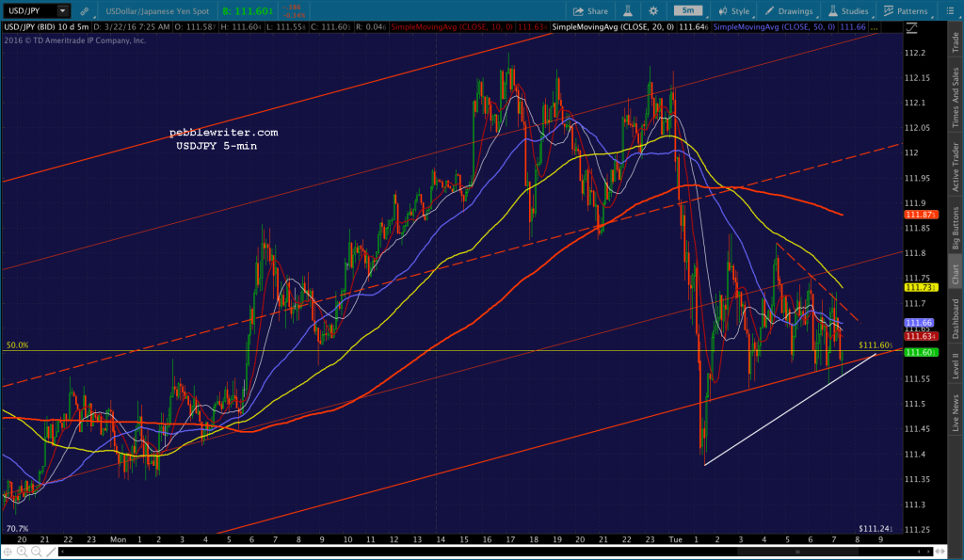Select the Trade sidebar tab

(x=956, y=41)
